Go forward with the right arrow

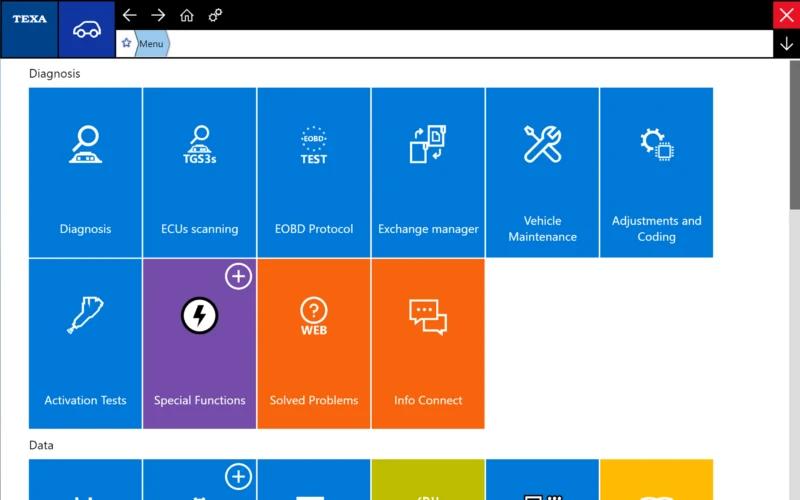tap(158, 15)
